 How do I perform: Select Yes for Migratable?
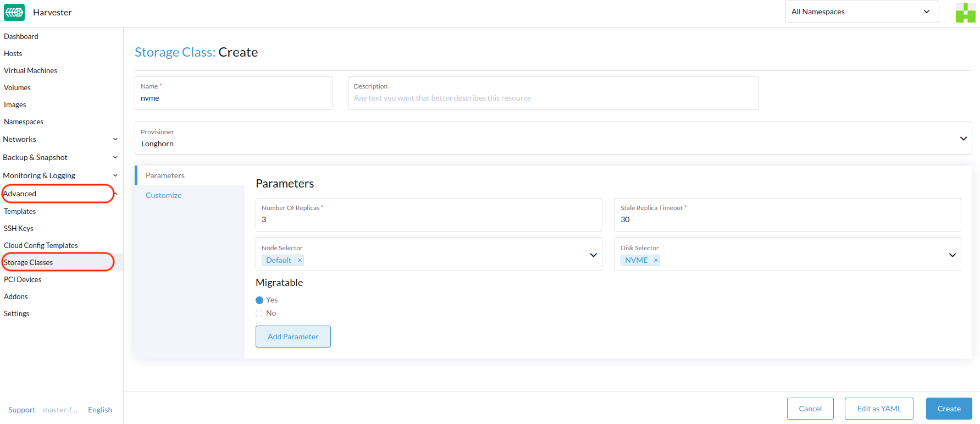259,300
